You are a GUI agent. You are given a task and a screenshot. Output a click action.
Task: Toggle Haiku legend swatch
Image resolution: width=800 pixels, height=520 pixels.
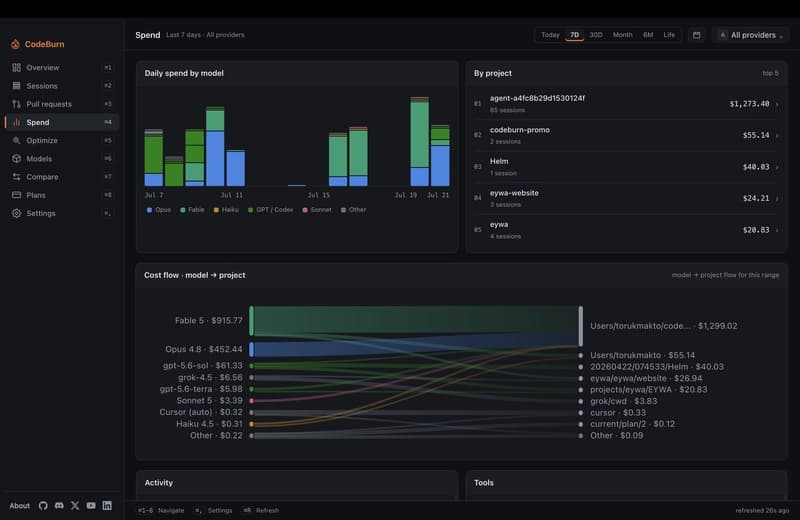[x=216, y=210]
